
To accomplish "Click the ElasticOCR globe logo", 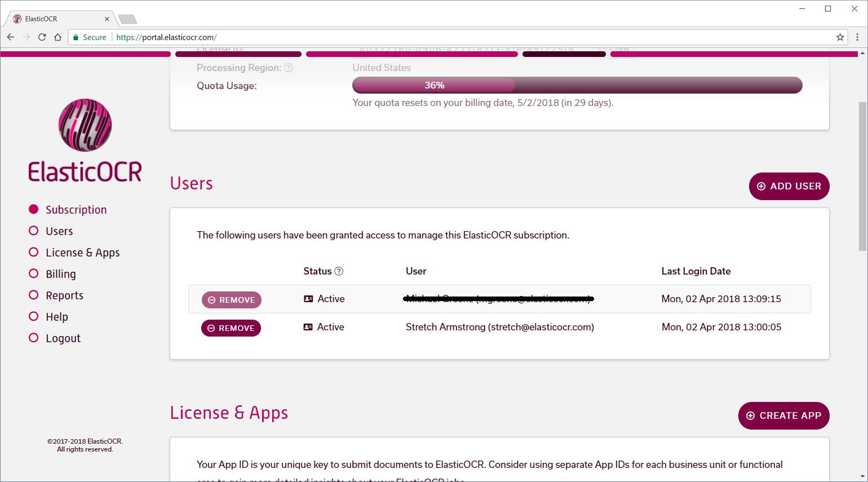I will 85,125.
